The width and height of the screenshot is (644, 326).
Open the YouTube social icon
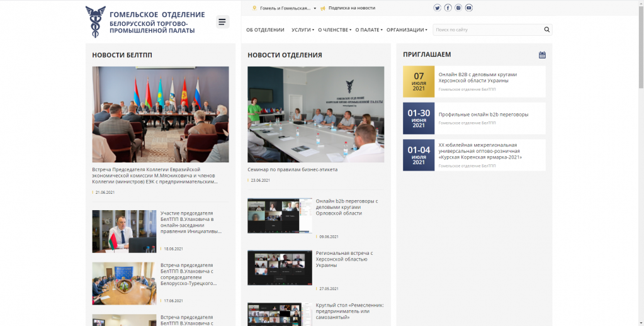pos(468,8)
